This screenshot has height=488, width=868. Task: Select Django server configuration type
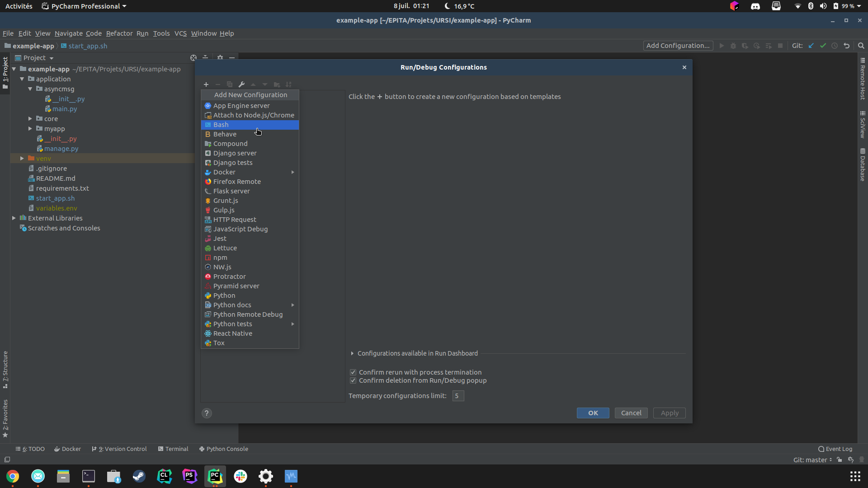point(250,153)
